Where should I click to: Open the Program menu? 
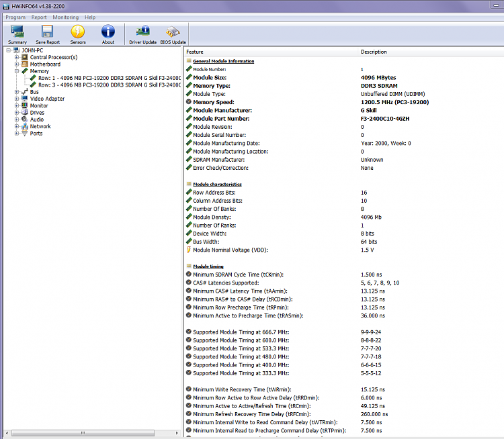tap(15, 17)
